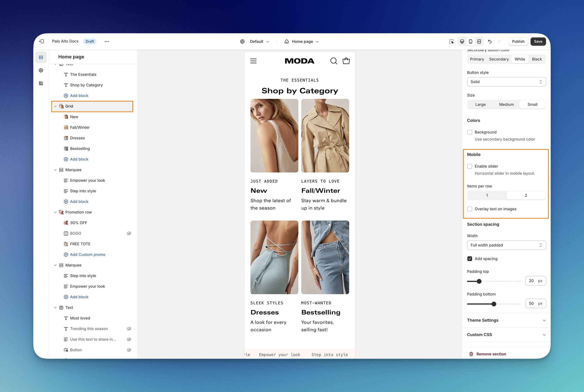Viewport: 584px width, 392px height.
Task: Click the undo arrow icon
Action: tap(490, 41)
